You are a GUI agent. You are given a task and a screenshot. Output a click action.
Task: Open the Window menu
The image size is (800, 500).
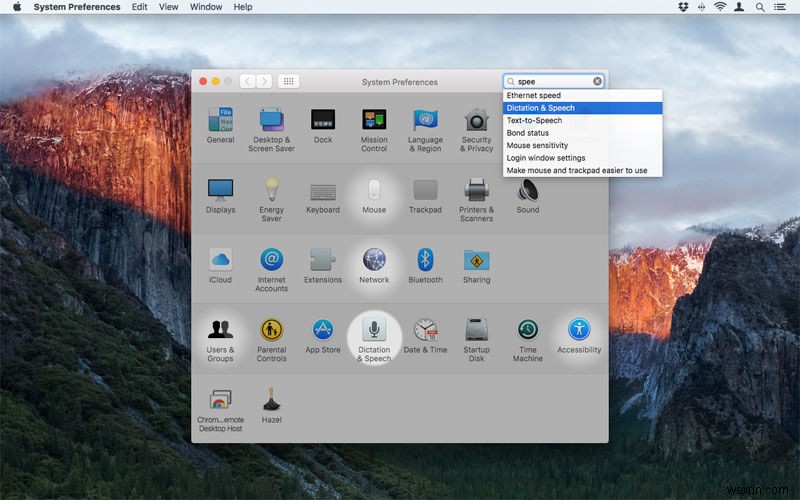(x=206, y=7)
